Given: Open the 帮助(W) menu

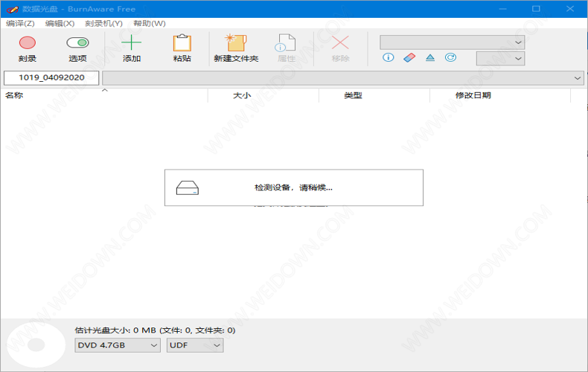Looking at the screenshot, I should coord(150,24).
